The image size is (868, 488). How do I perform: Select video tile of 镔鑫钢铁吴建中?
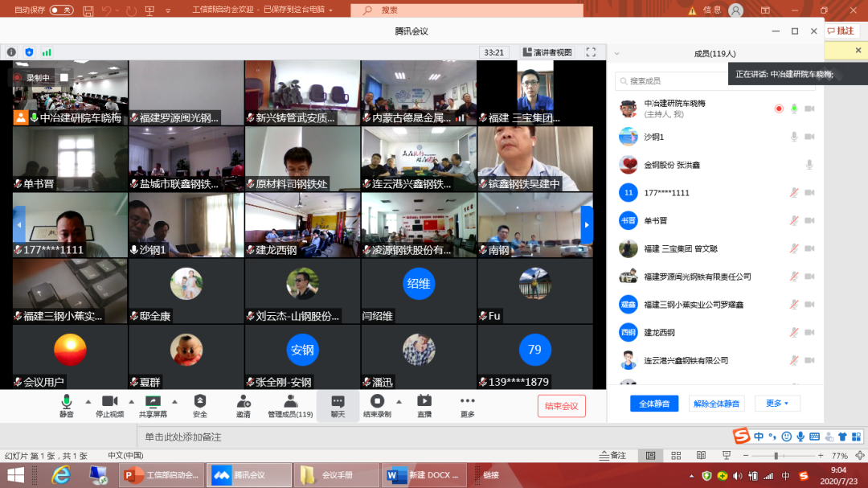[x=534, y=159]
